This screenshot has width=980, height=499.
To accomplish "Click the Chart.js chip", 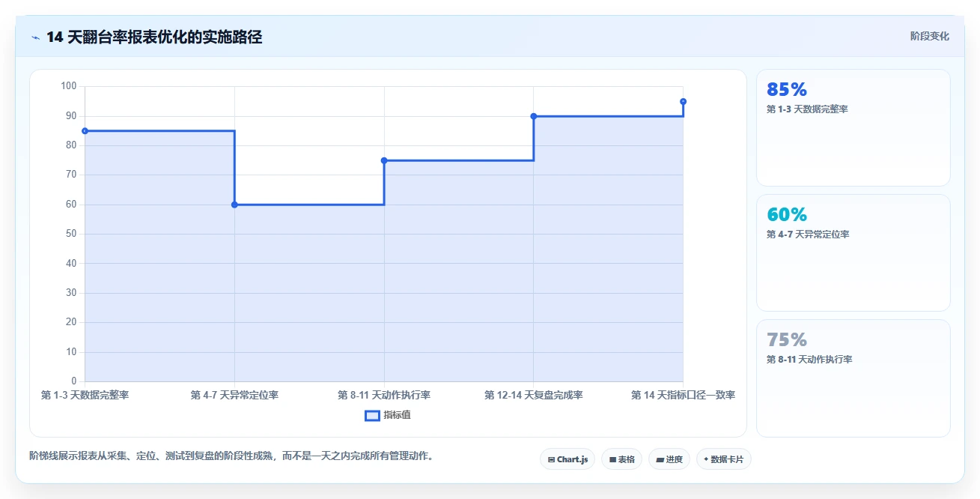I will pyautogui.click(x=567, y=459).
